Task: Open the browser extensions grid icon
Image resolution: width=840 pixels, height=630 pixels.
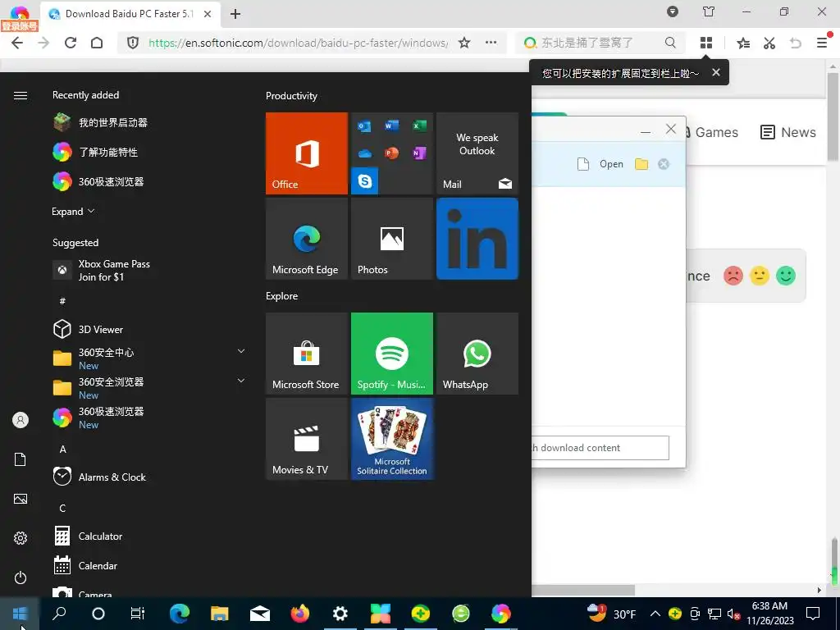Action: (x=706, y=43)
